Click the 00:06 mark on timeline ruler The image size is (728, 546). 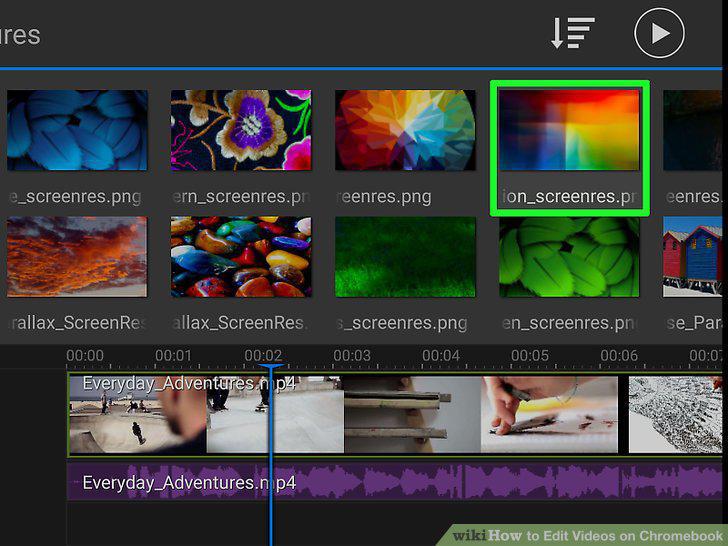(x=619, y=356)
